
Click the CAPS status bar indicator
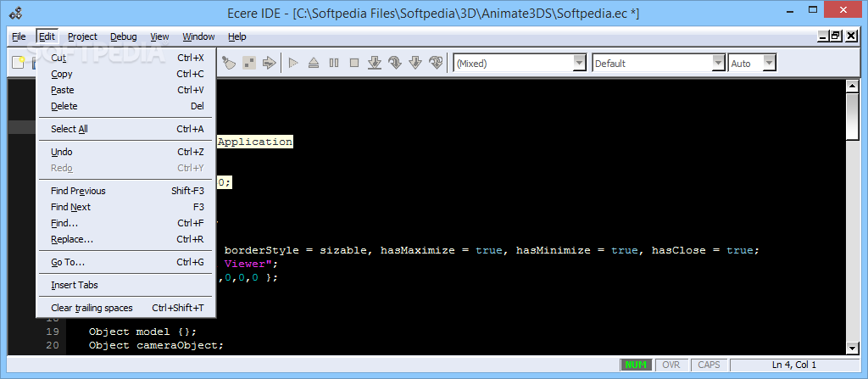pyautogui.click(x=709, y=365)
